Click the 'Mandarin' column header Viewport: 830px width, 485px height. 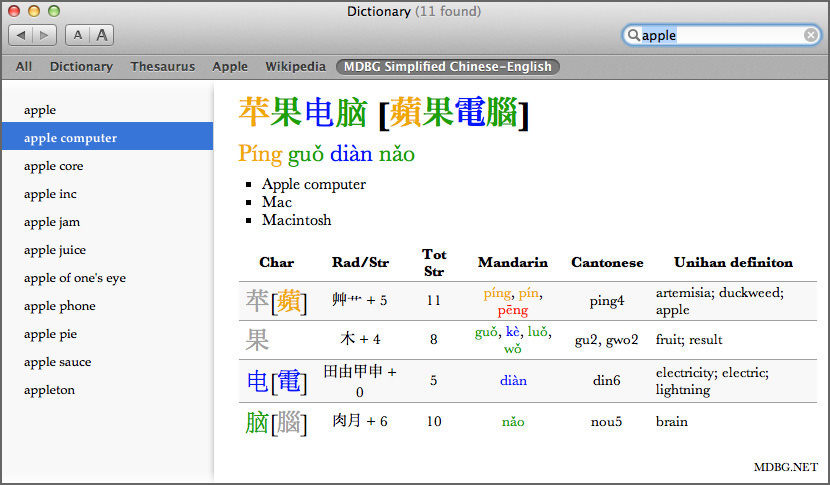[x=512, y=263]
